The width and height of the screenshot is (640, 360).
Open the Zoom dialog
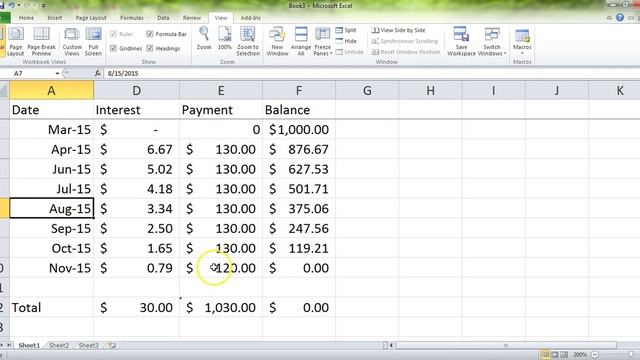pos(204,38)
